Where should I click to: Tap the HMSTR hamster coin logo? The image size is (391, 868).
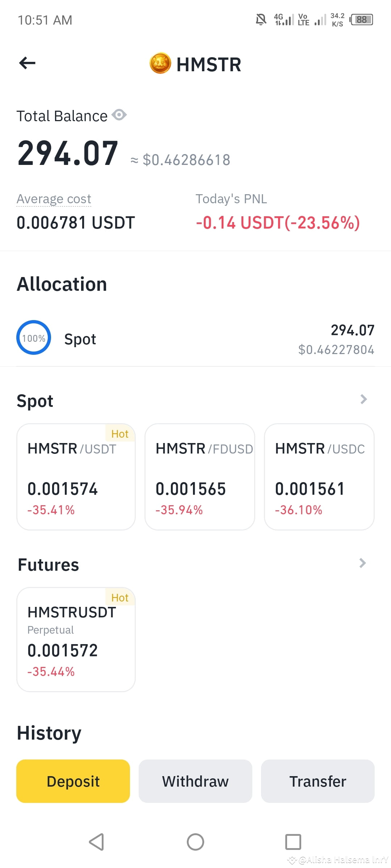coord(160,63)
